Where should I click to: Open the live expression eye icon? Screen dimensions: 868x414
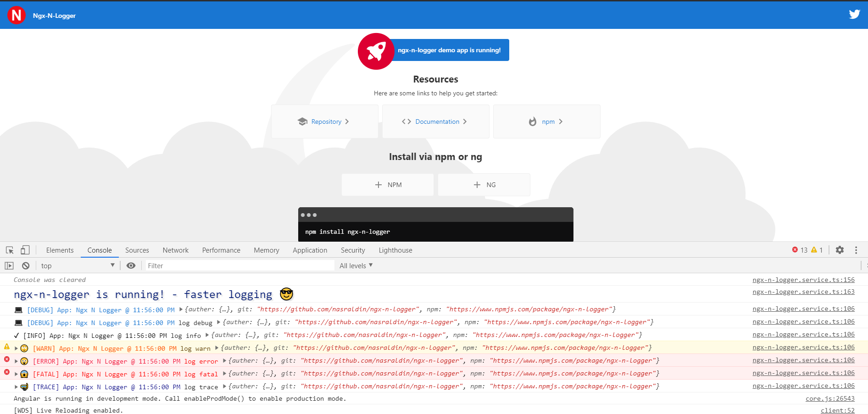pos(131,265)
